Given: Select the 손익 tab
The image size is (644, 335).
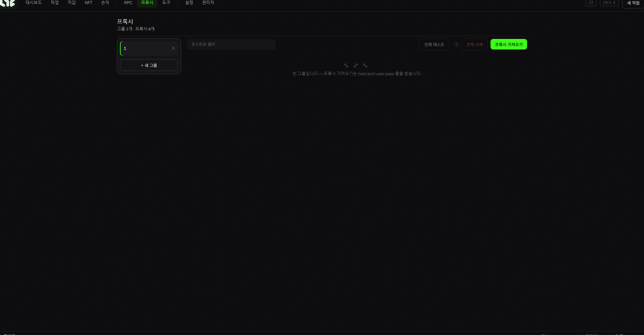Looking at the screenshot, I should point(105,3).
